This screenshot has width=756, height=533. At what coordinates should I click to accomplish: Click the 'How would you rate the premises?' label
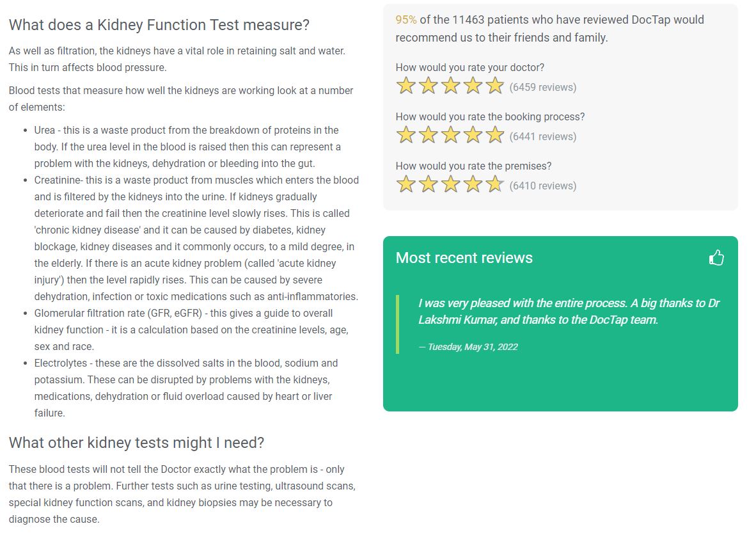[x=473, y=166]
